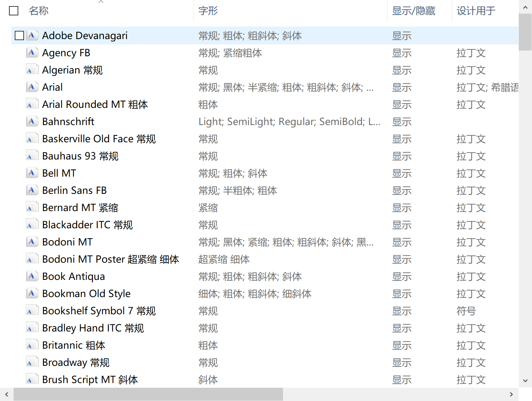Click the 符号 value for Bookshelf Symbol 7
532x401 pixels.
pyautogui.click(x=466, y=311)
